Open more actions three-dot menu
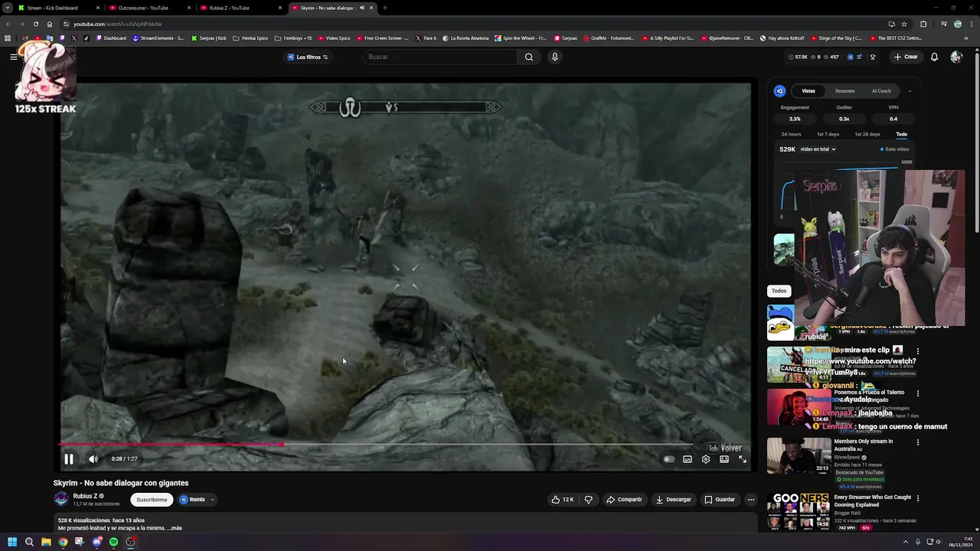The width and height of the screenshot is (980, 551). [751, 500]
